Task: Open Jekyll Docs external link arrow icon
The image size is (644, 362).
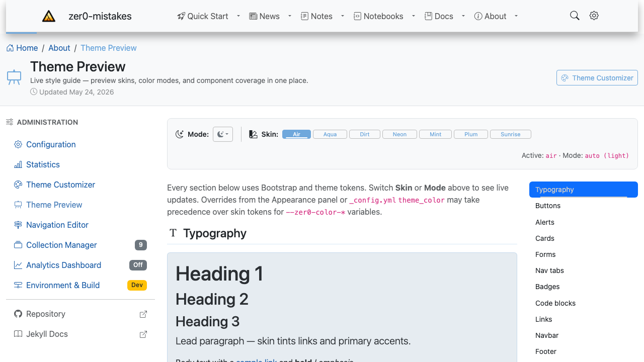Action: click(x=143, y=334)
